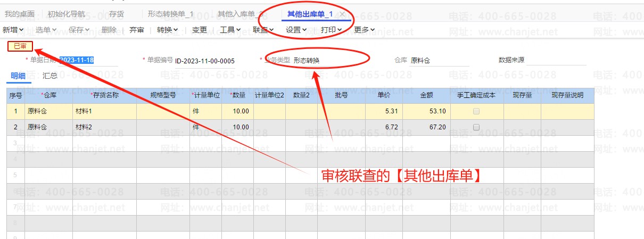Click the 现存量 column header
Image resolution: width=644 pixels, height=239 pixels.
pyautogui.click(x=522, y=95)
